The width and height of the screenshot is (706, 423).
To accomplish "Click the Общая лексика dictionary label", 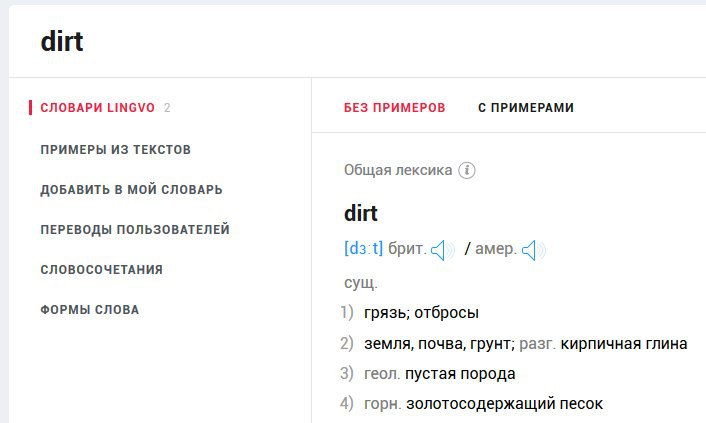I will [398, 170].
